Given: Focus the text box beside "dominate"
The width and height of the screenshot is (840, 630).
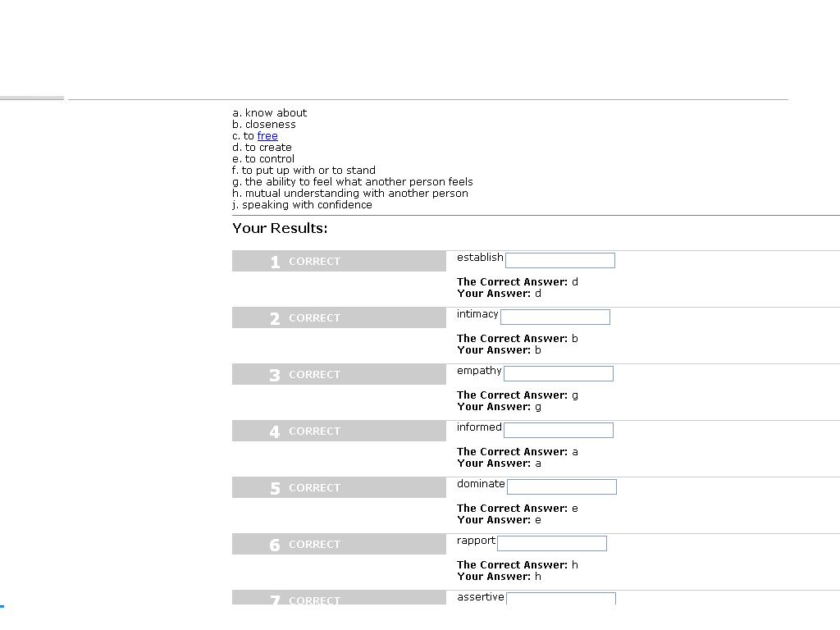Looking at the screenshot, I should point(561,486).
